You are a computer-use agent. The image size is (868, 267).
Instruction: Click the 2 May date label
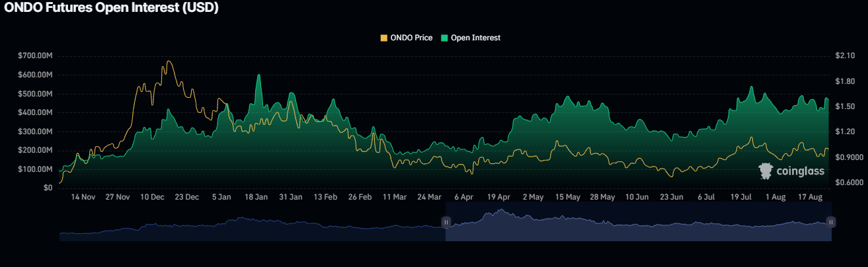pos(533,197)
